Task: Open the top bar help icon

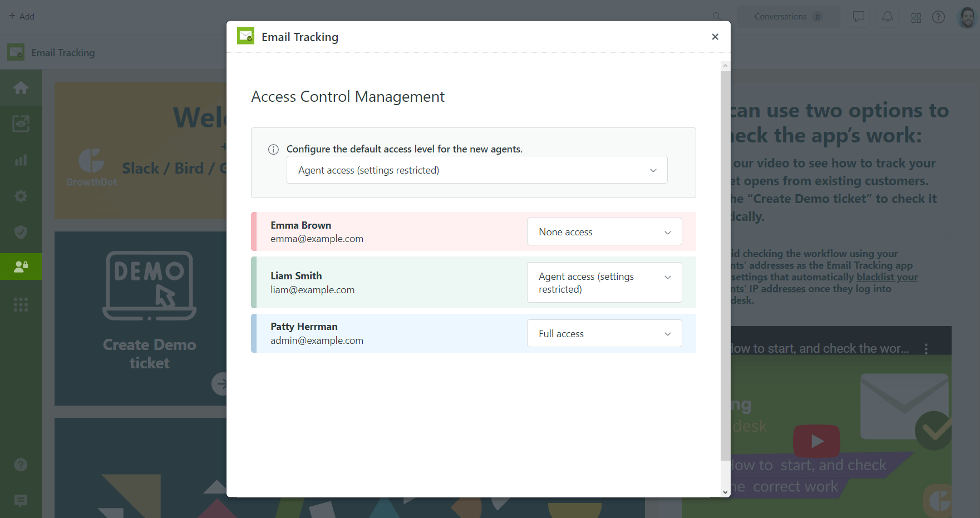Action: tap(939, 17)
